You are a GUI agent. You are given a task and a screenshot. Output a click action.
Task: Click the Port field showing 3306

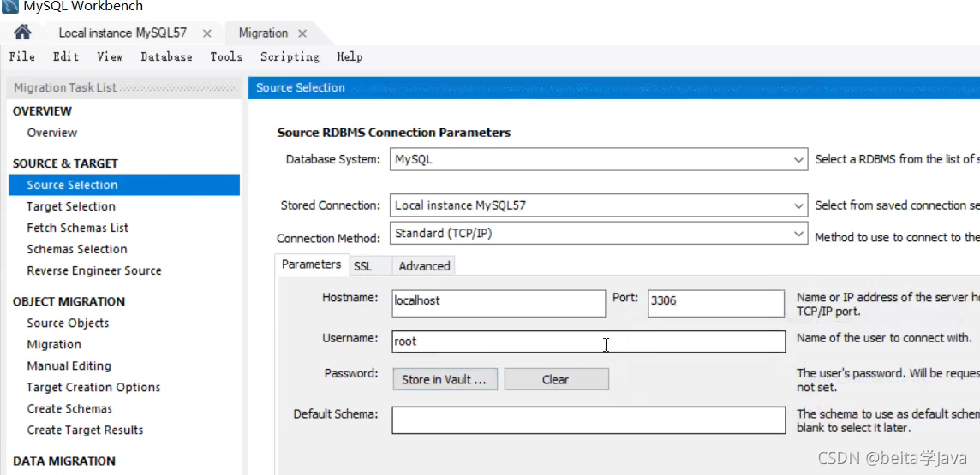coord(716,303)
